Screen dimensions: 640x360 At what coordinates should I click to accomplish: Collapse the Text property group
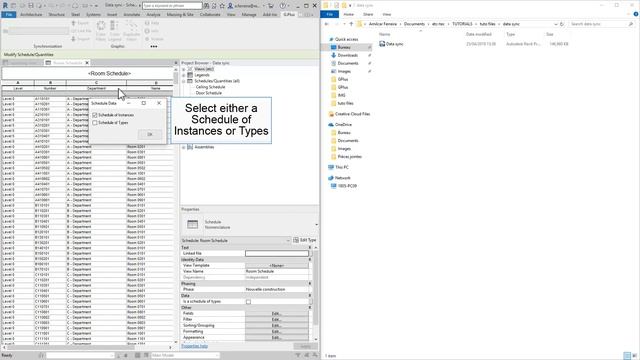coord(309,247)
